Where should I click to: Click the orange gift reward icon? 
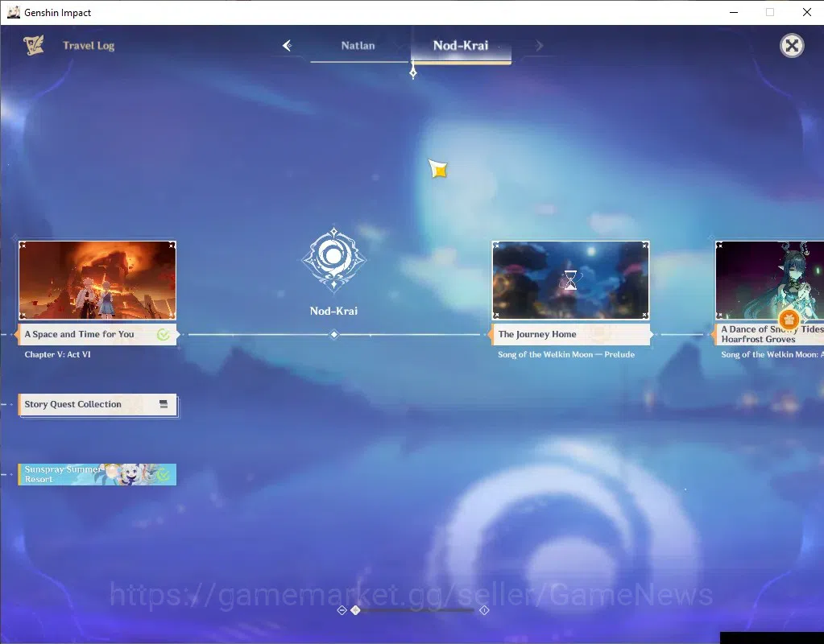[x=789, y=319]
